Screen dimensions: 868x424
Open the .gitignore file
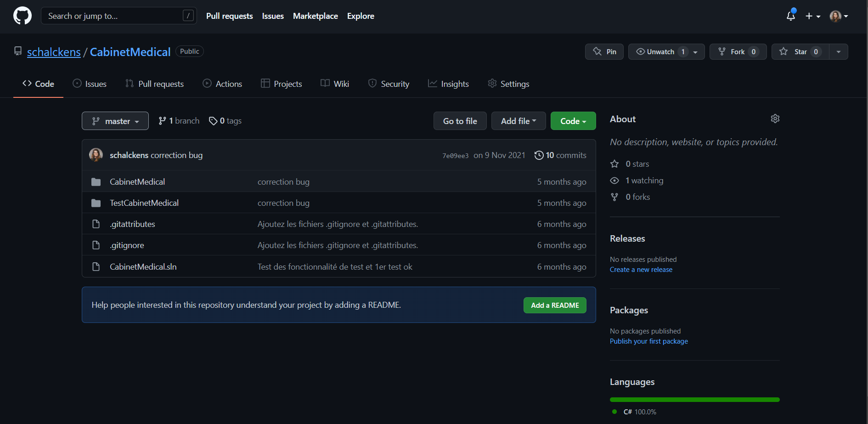(x=127, y=245)
